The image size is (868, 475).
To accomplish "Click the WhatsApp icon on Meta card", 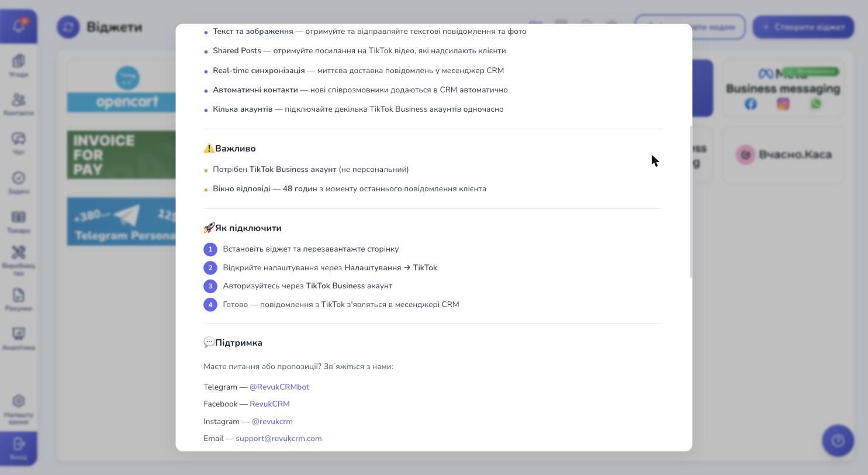I will [x=816, y=104].
